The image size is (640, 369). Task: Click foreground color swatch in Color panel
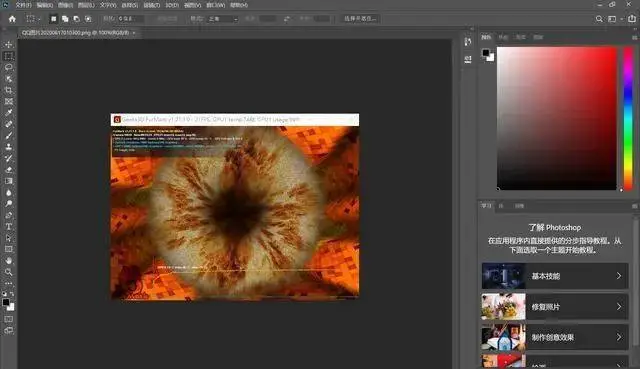(486, 52)
